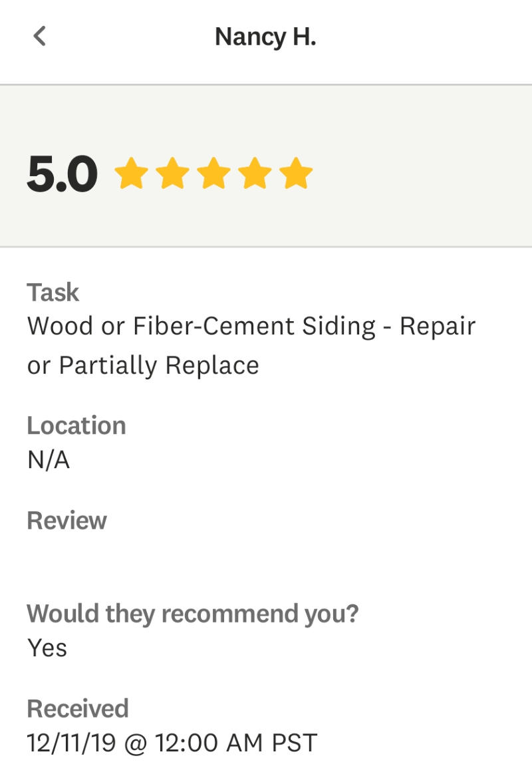Viewport: 532px width, 780px height.
Task: Click the "Would they recommend you?" label
Action: tap(192, 614)
